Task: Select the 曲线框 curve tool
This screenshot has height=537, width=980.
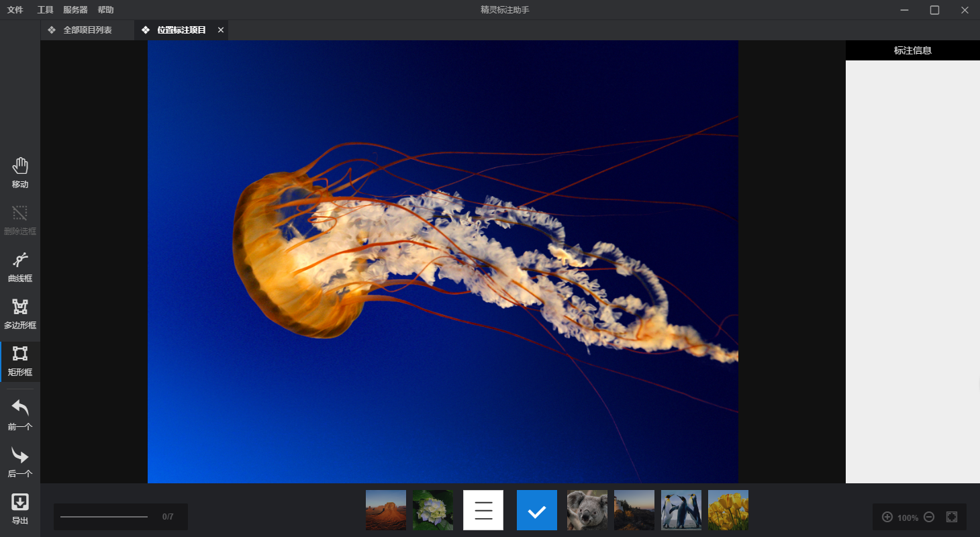Action: [x=20, y=267]
